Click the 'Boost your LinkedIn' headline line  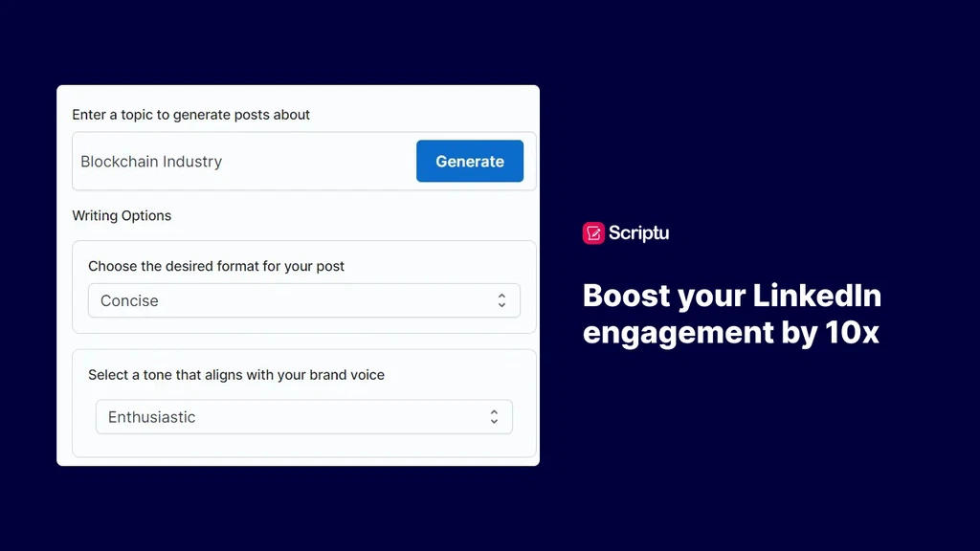(731, 295)
